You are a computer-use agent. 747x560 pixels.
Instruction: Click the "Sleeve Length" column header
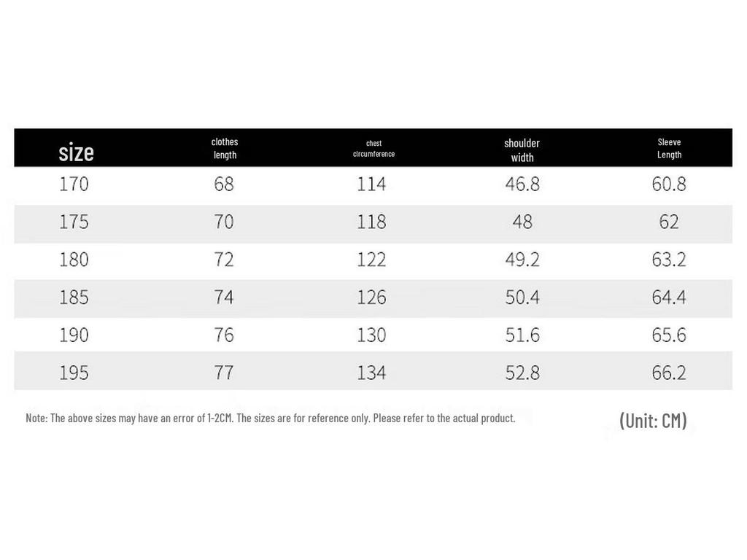(x=669, y=148)
